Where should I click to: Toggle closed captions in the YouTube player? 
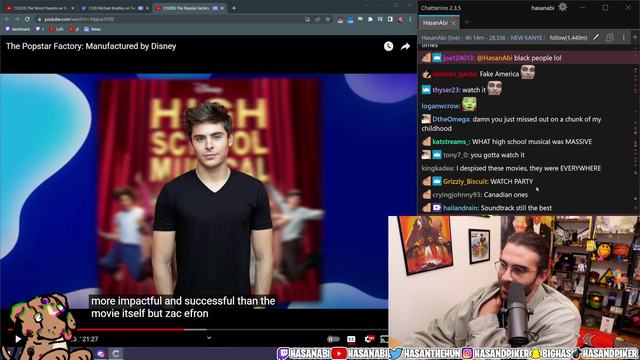tap(351, 339)
